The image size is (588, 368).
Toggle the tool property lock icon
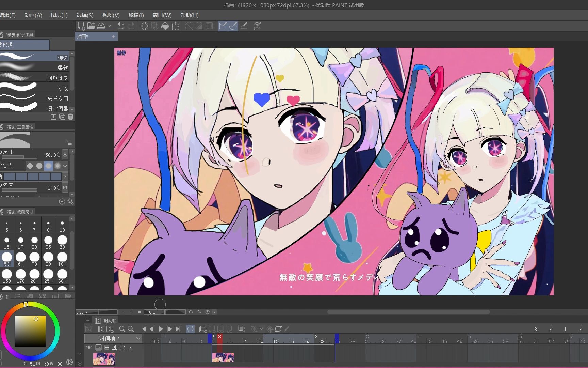pyautogui.click(x=69, y=143)
